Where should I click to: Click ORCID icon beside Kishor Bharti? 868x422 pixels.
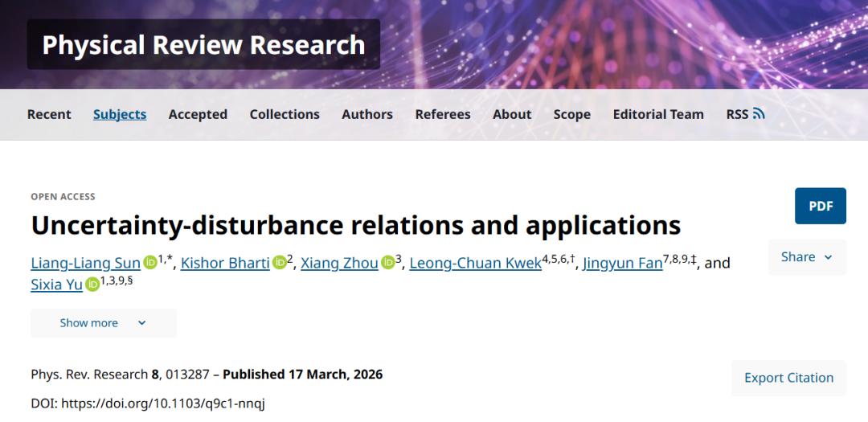[280, 263]
